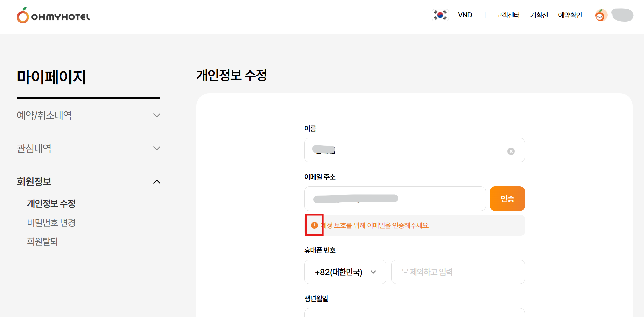Click the 휴대폰 번호 phone number field
This screenshot has height=317, width=644.
point(458,272)
